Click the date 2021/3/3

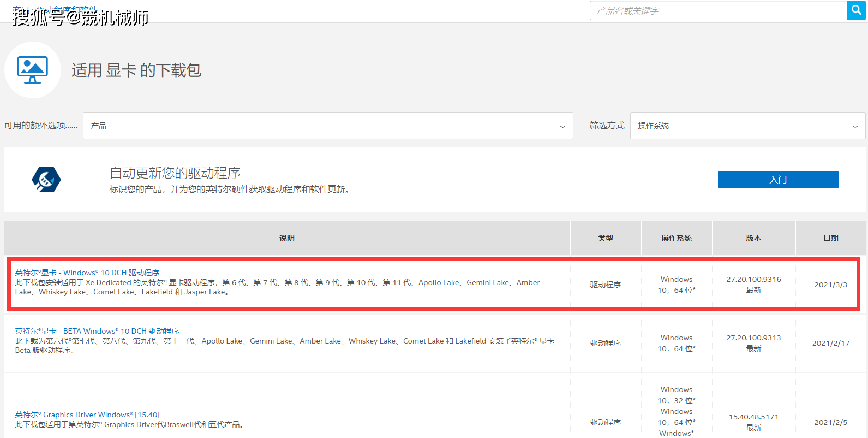830,285
